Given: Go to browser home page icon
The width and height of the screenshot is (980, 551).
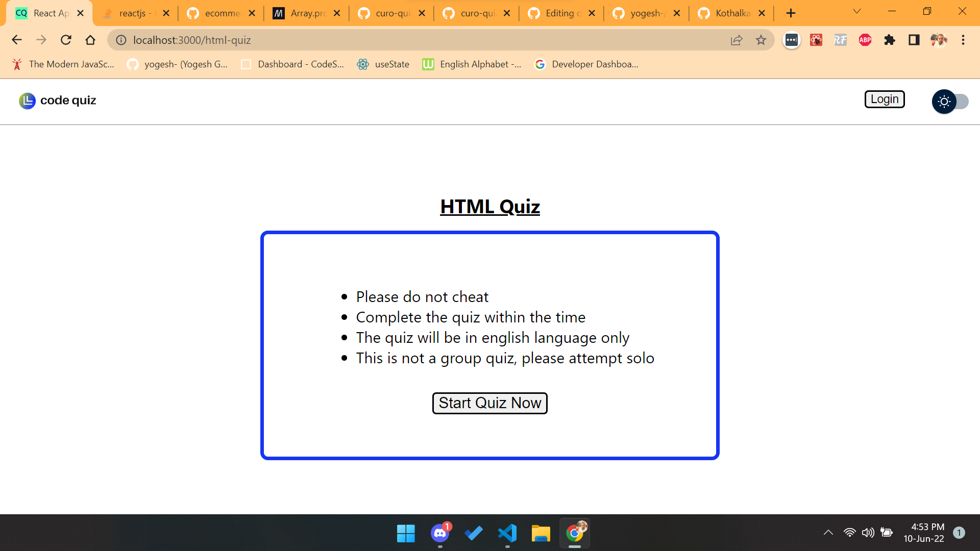Looking at the screenshot, I should click(x=90, y=40).
